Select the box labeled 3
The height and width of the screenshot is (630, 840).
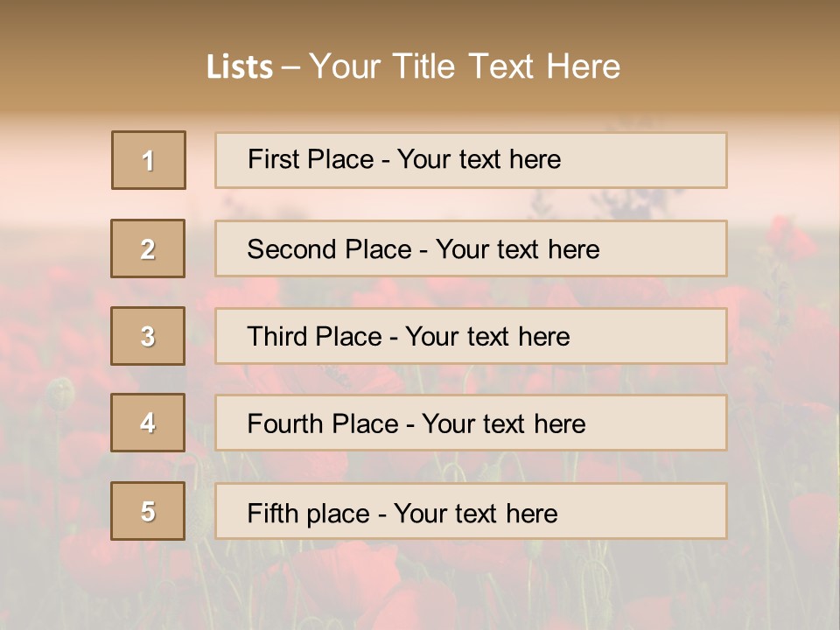[148, 336]
